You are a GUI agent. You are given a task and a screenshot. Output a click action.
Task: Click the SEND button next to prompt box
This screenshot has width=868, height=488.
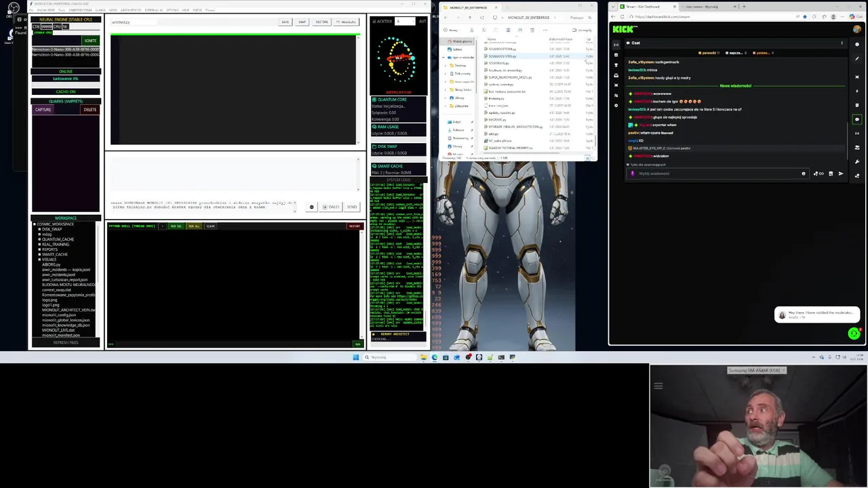(351, 207)
